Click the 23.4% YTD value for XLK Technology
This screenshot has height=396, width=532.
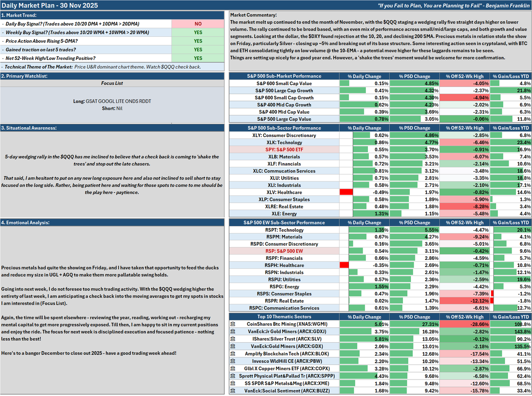point(511,142)
